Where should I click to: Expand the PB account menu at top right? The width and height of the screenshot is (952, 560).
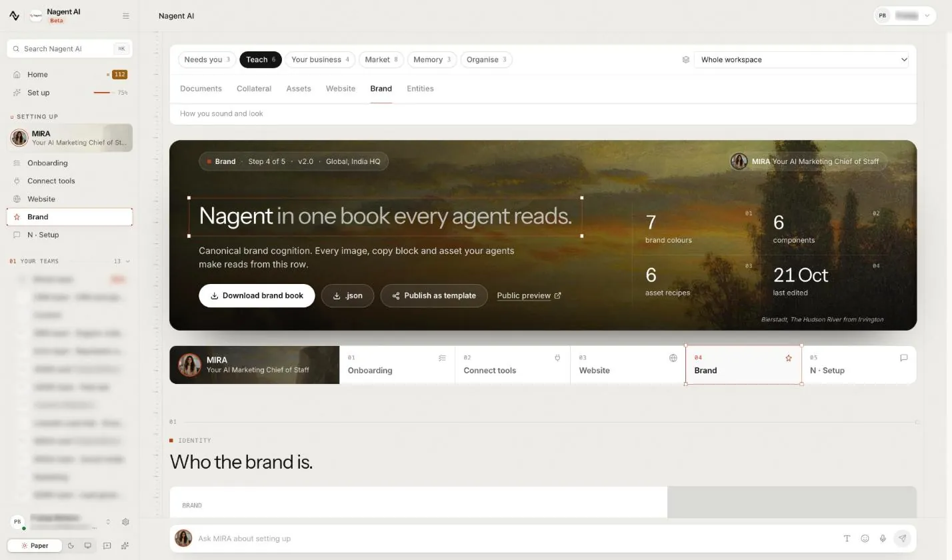905,15
